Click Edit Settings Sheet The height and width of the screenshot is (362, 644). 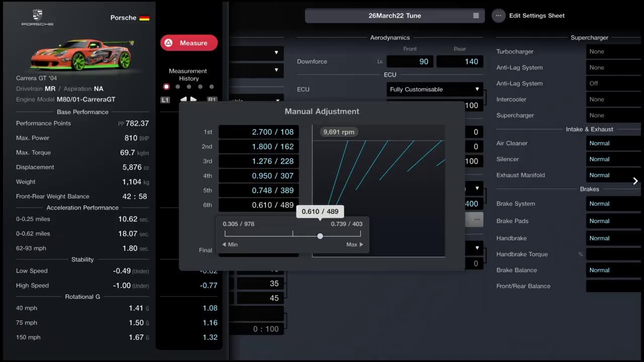coord(537,16)
